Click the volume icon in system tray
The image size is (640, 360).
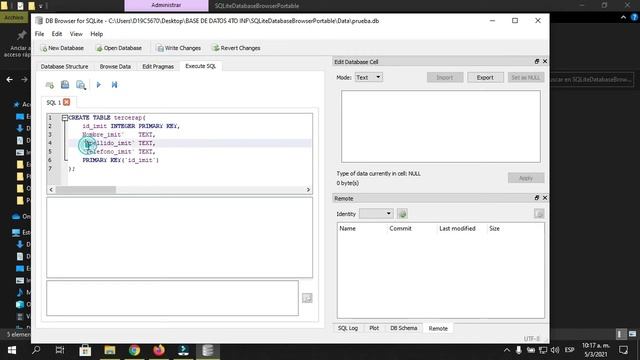pyautogui.click(x=554, y=350)
